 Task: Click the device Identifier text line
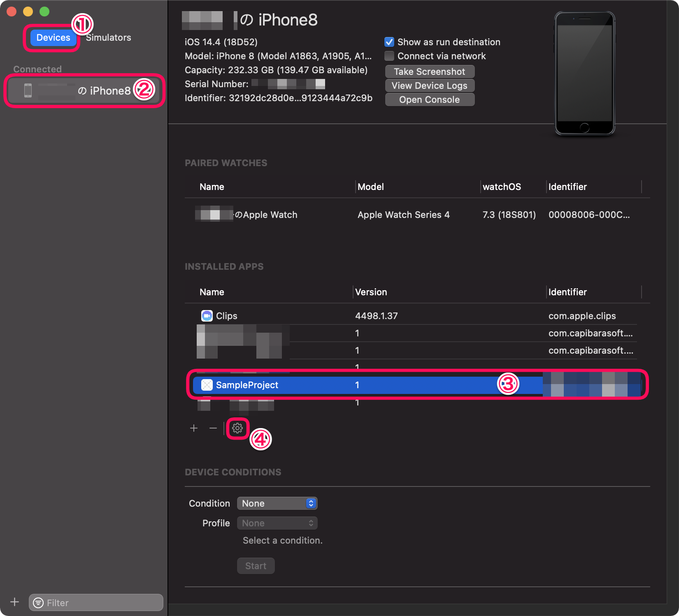(x=279, y=98)
